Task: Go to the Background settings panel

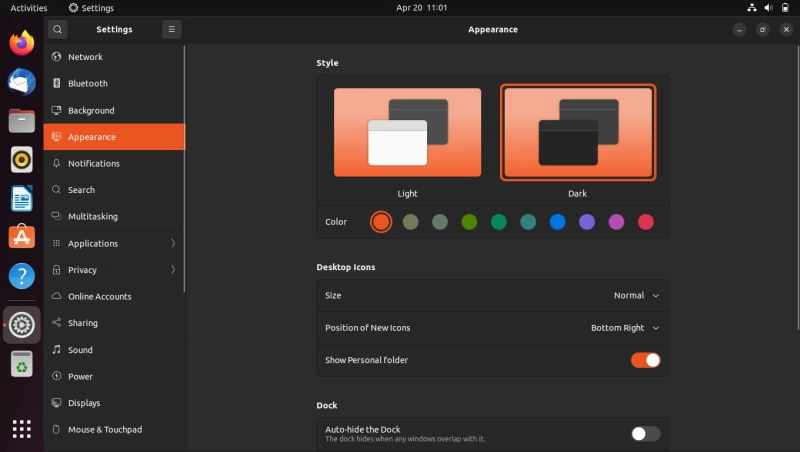Action: click(114, 110)
